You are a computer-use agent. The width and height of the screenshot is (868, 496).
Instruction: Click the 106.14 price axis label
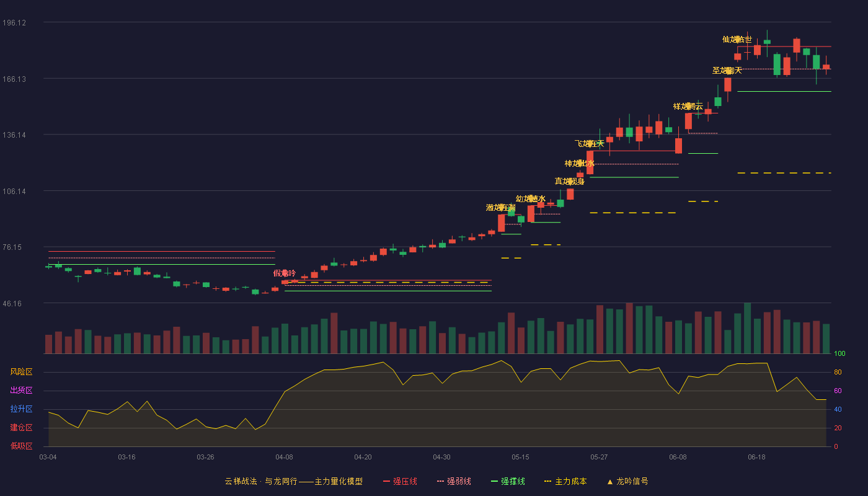(14, 191)
